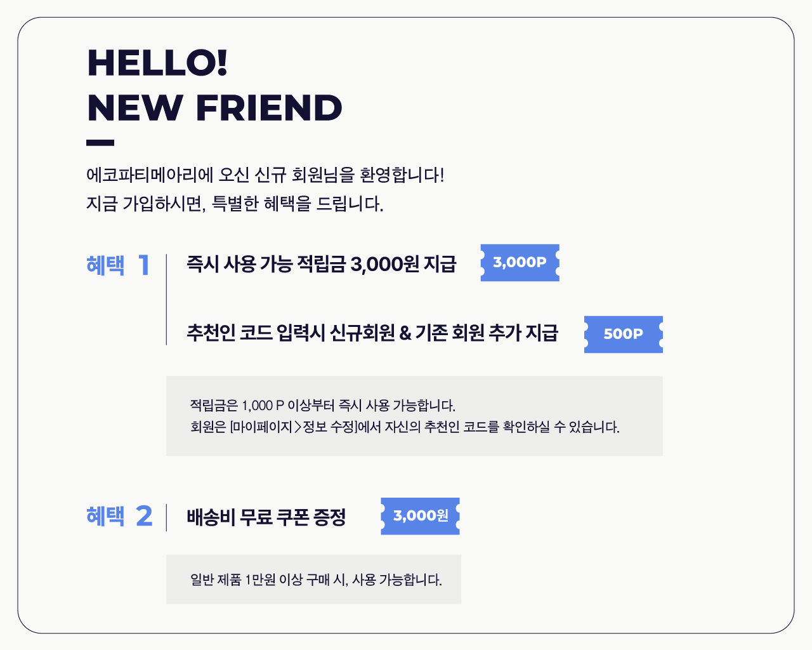Click the large blue numeral 2
The height and width of the screenshot is (650, 812).
click(144, 517)
